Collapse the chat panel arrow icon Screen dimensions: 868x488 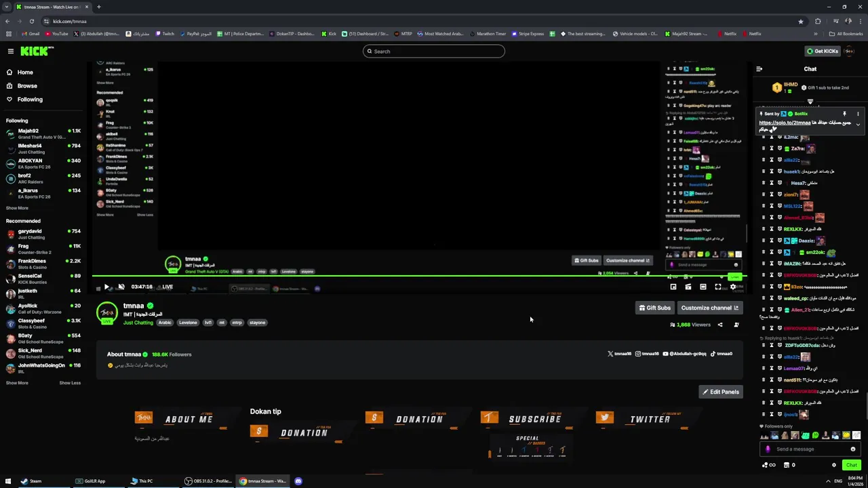click(x=759, y=68)
